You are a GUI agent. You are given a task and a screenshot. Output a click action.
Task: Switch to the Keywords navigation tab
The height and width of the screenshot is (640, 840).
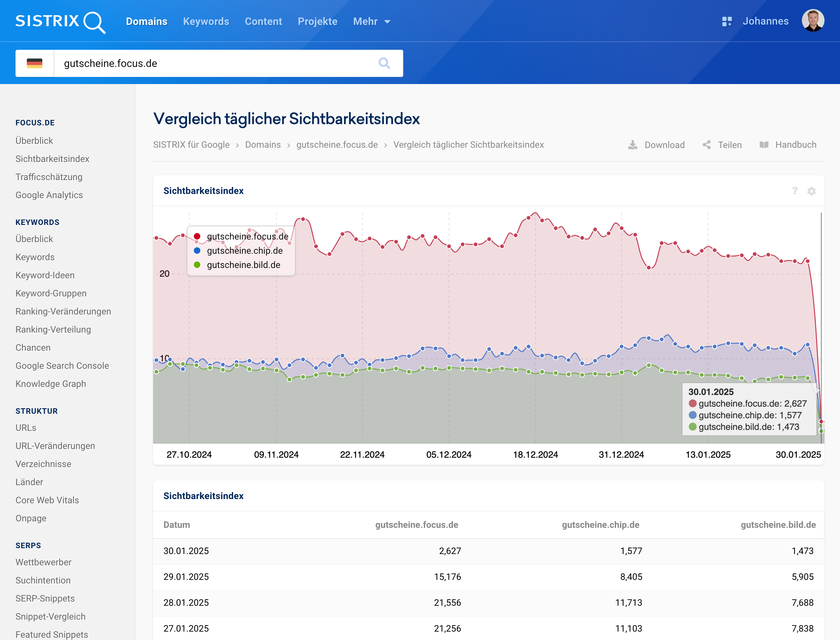(206, 21)
